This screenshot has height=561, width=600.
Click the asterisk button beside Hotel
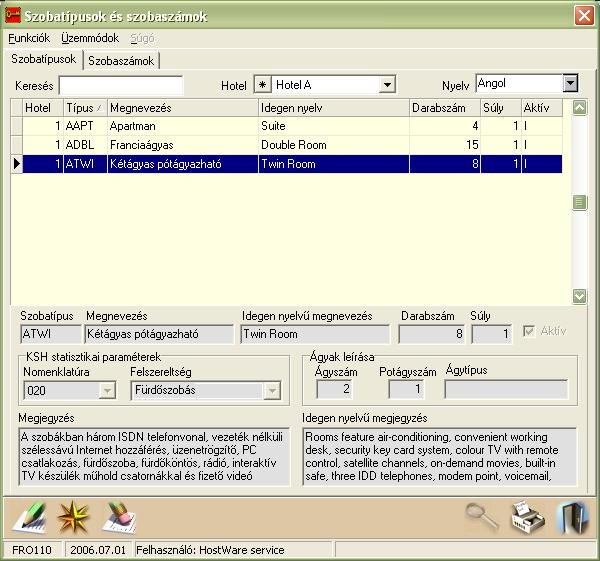pyautogui.click(x=262, y=85)
